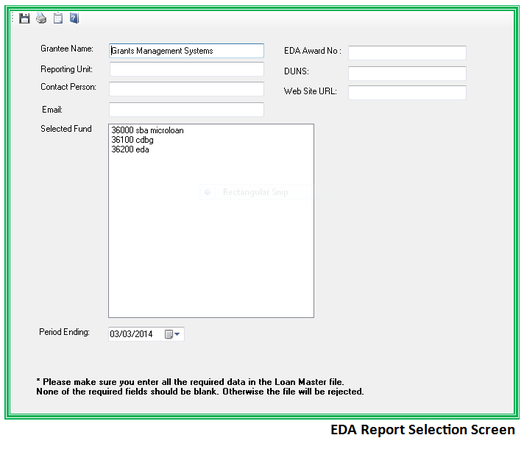Image resolution: width=524 pixels, height=449 pixels.
Task: Click the clipboard notepad toolbar icon
Action: coord(58,18)
